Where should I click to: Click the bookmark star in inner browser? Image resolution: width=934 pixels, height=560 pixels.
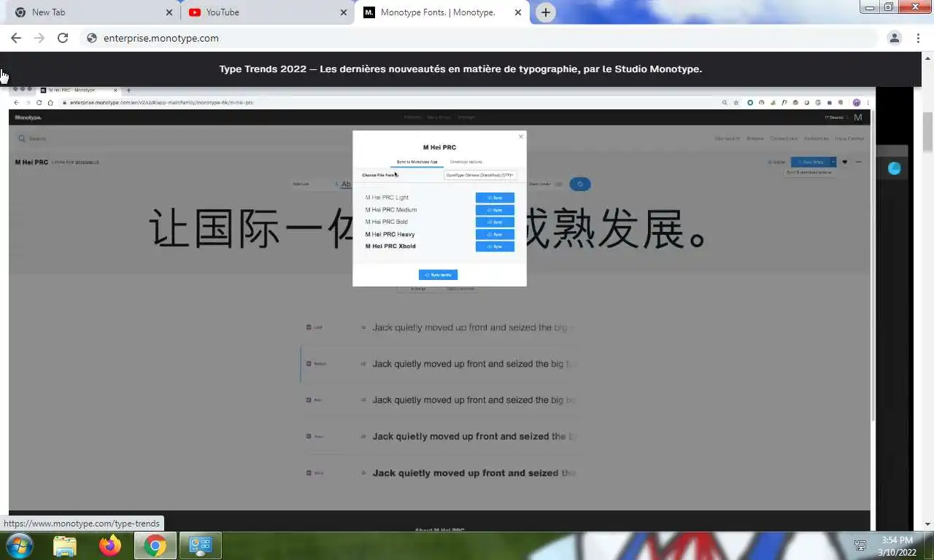tap(736, 103)
